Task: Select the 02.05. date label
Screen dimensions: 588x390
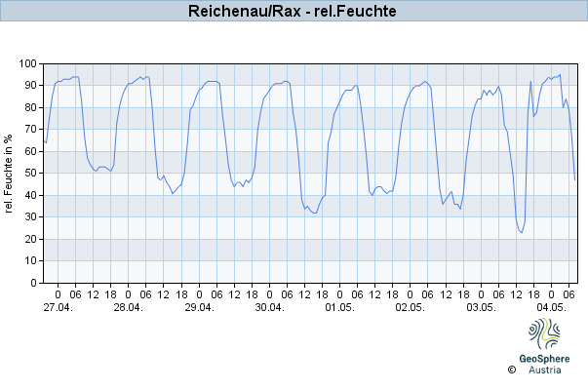Action: (410, 307)
